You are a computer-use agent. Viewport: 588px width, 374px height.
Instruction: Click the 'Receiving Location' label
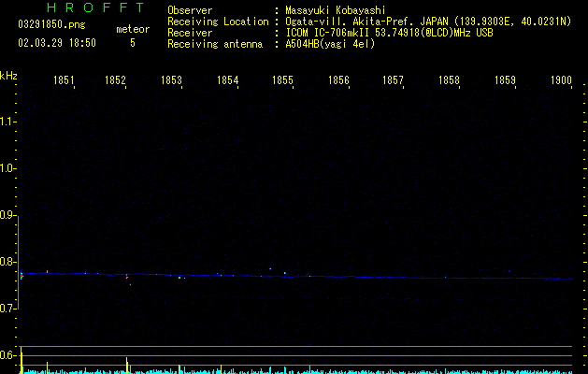click(x=218, y=22)
